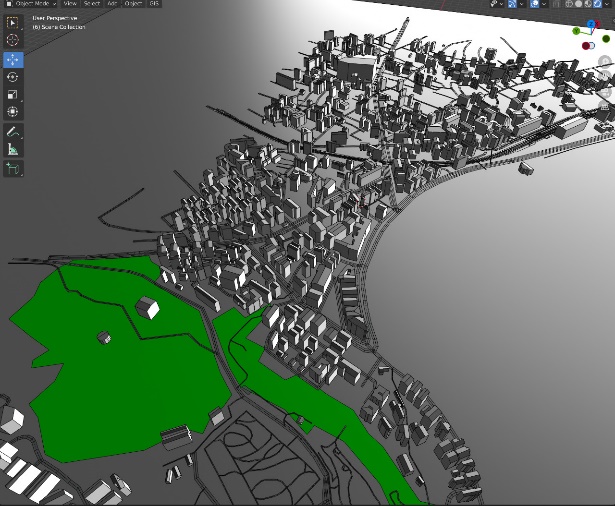Viewport: 615px width, 506px height.
Task: Choose the Add Cube tool
Action: pos(13,169)
